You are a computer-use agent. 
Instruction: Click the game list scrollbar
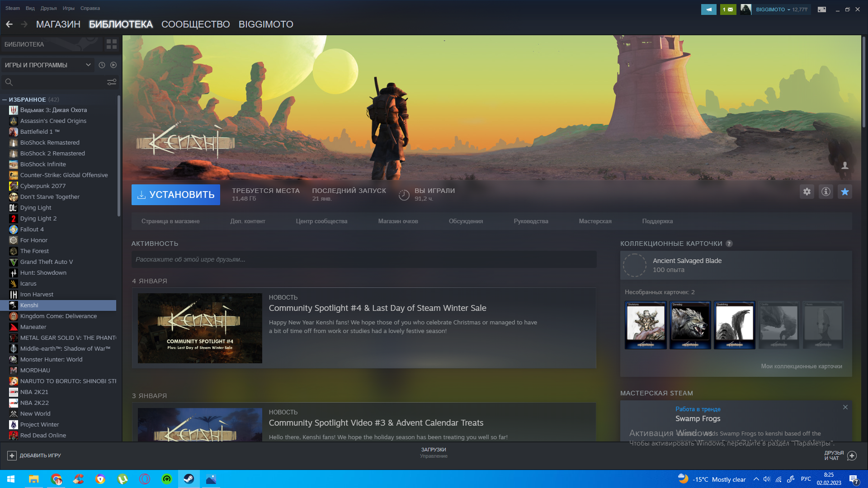pos(119,156)
